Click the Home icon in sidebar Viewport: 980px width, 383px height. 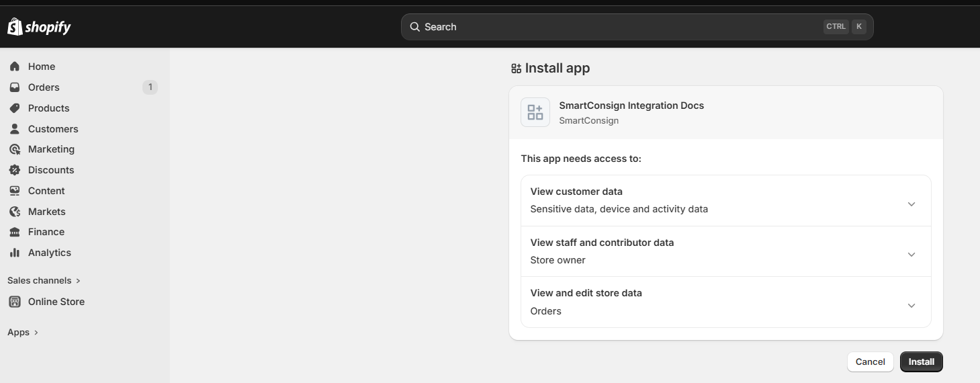(x=15, y=67)
